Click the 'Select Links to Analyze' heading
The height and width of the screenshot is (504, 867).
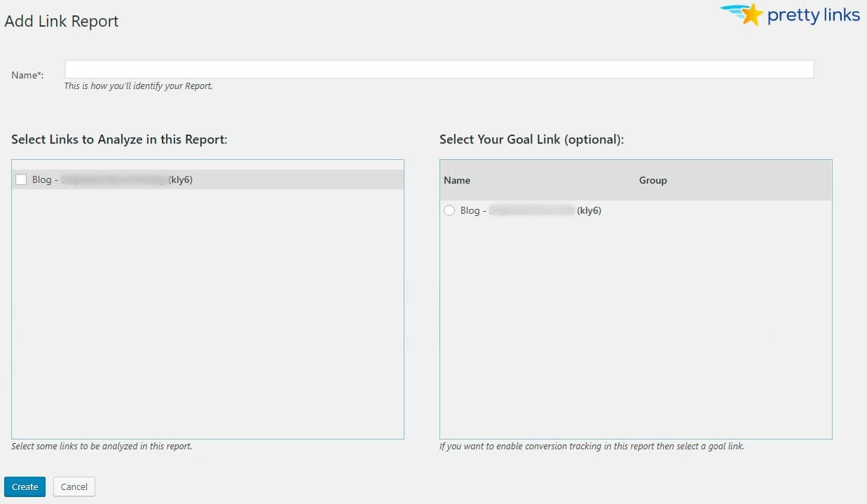coord(118,139)
